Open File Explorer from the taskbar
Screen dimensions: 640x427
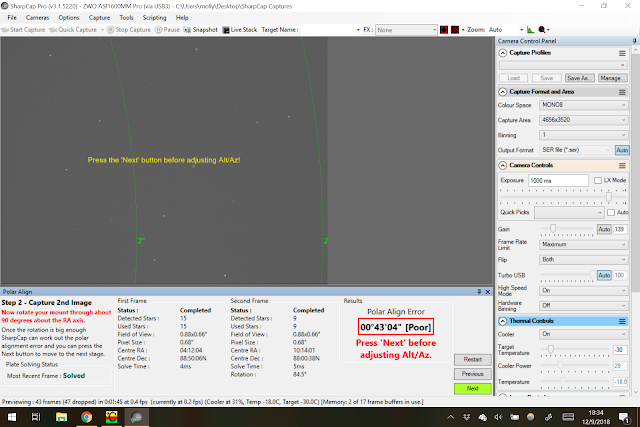click(x=61, y=417)
